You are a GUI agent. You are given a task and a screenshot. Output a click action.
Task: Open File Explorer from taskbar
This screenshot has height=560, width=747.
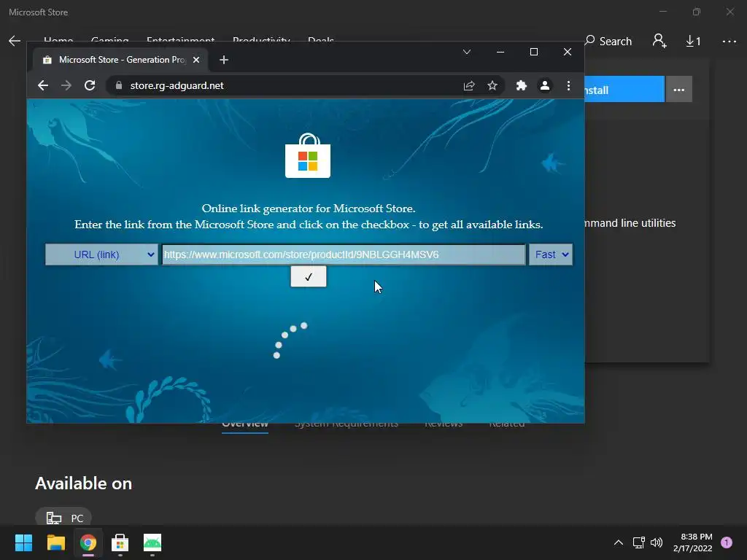55,542
